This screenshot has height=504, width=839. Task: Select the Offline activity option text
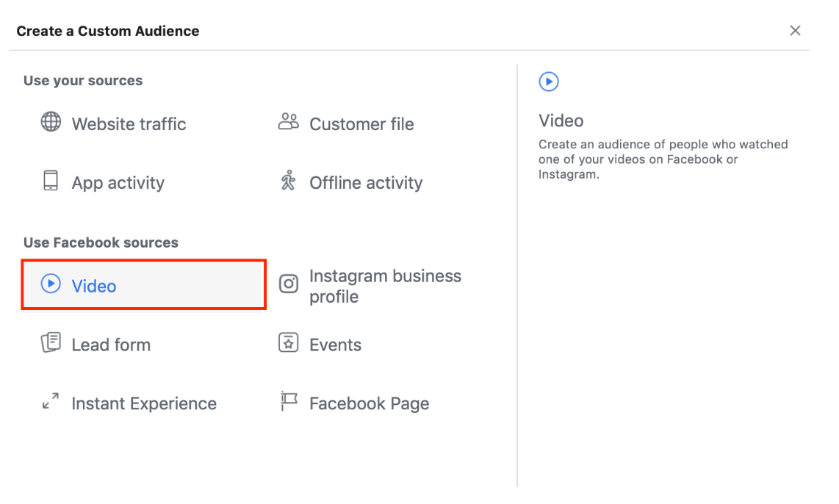366,183
